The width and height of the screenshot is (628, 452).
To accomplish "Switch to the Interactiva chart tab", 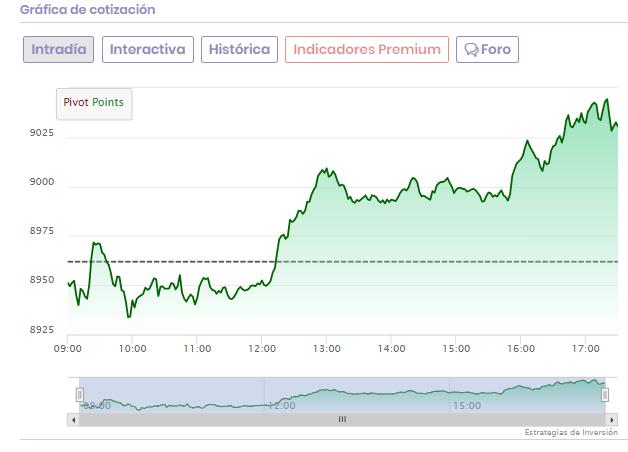I will [x=148, y=50].
